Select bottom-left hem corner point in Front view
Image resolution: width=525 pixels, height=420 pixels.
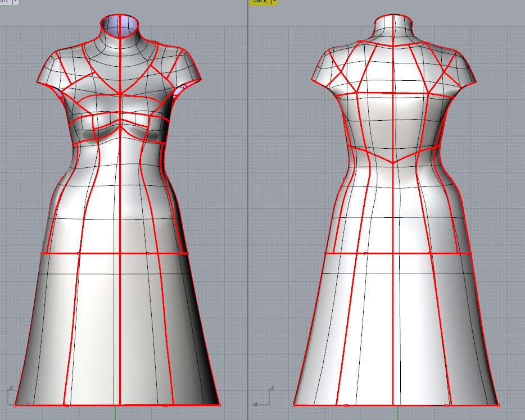click(x=15, y=405)
